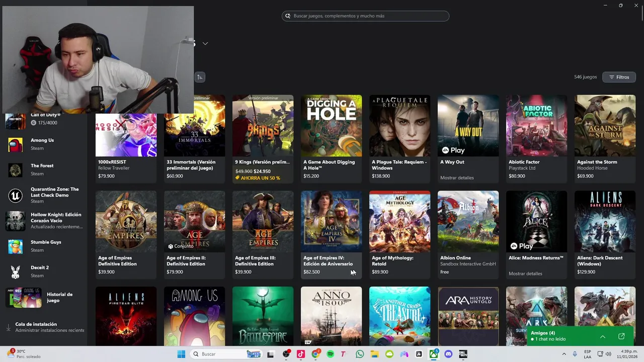The width and height of the screenshot is (644, 362).
Task: Pop out the friends chat panel
Action: tap(621, 336)
